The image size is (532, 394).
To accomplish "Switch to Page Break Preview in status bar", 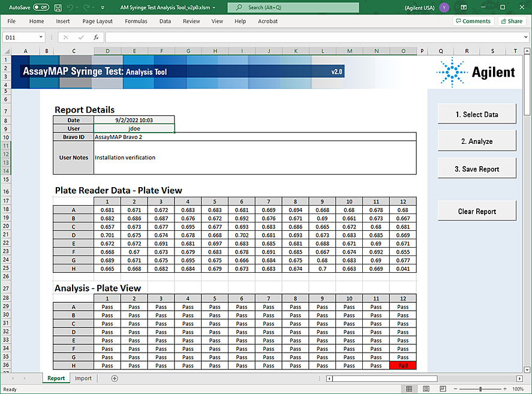I will [x=443, y=389].
